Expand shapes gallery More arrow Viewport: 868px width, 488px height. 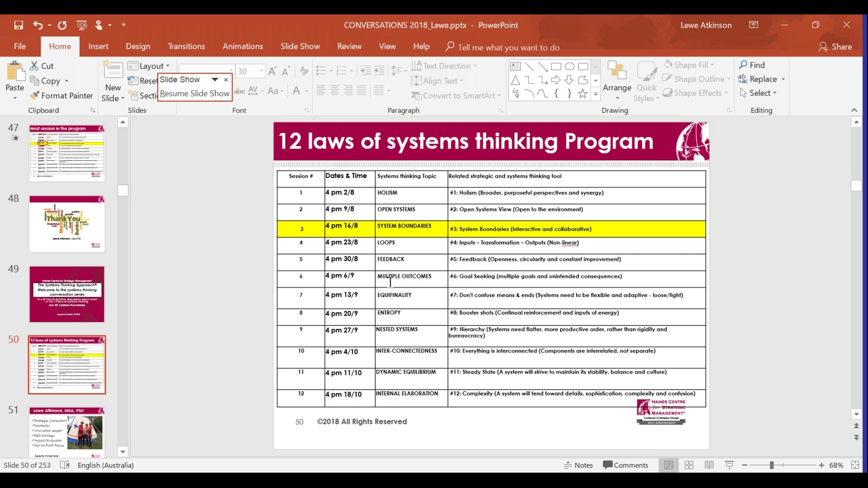pyautogui.click(x=596, y=94)
